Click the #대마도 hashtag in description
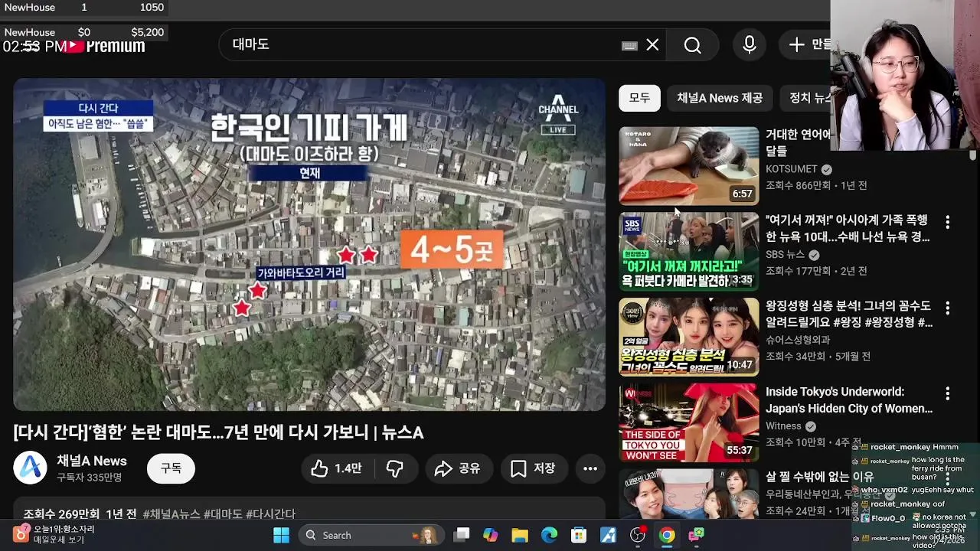This screenshot has height=551, width=980. pyautogui.click(x=223, y=514)
